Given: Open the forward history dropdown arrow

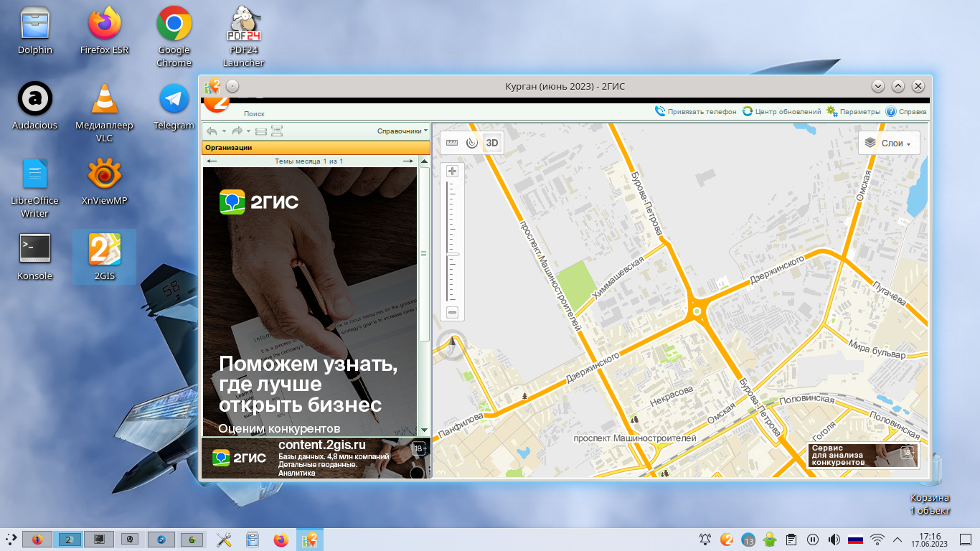Looking at the screenshot, I should pyautogui.click(x=248, y=131).
